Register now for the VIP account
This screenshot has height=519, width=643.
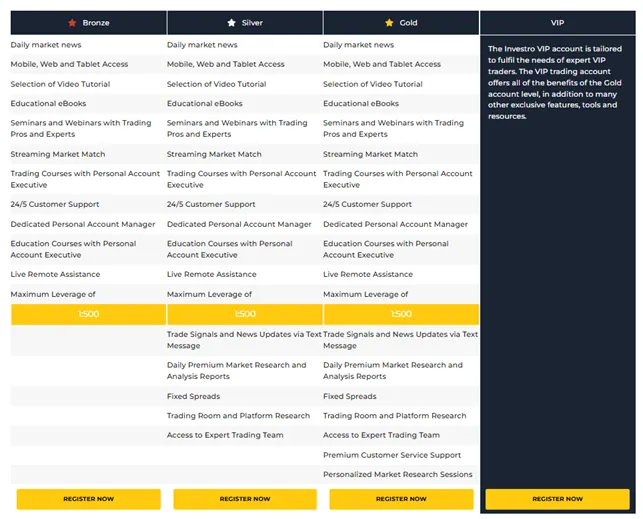[x=557, y=498]
